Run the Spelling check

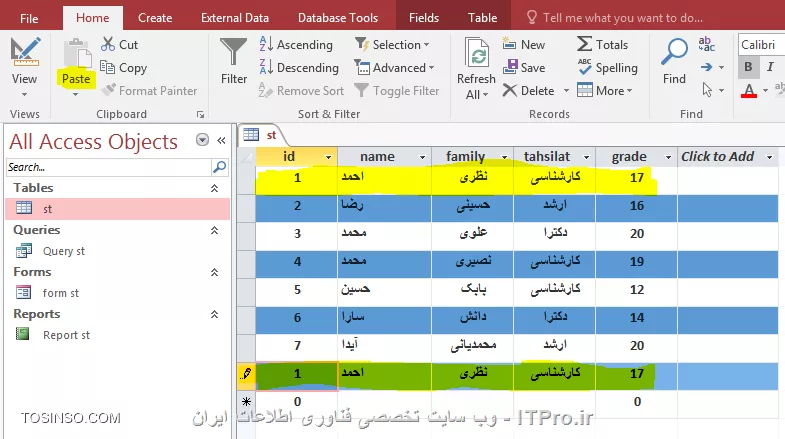607,68
